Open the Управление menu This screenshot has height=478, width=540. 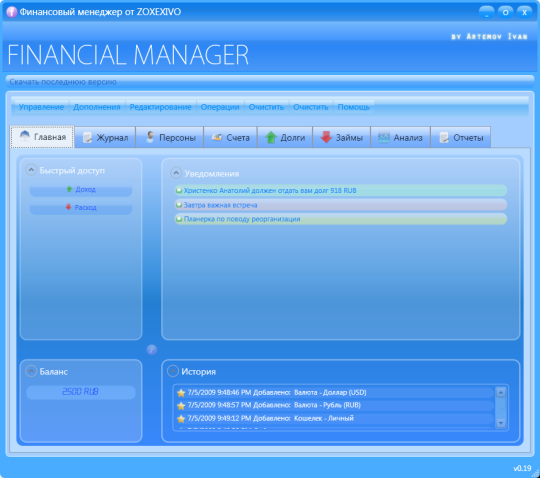click(x=41, y=107)
